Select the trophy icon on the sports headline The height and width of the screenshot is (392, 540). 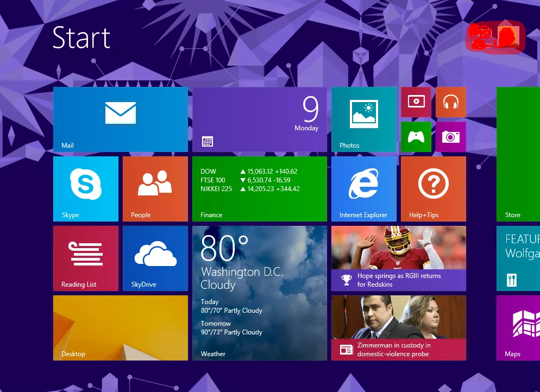pos(347,280)
